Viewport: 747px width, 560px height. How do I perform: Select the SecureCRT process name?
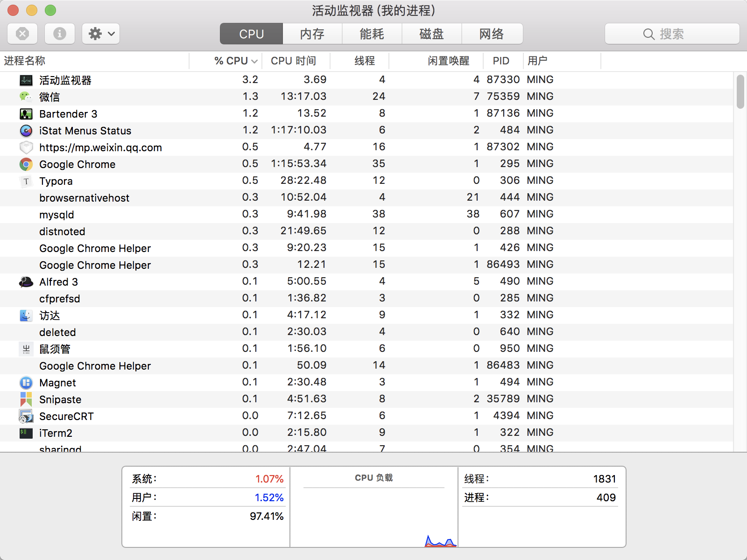[66, 416]
